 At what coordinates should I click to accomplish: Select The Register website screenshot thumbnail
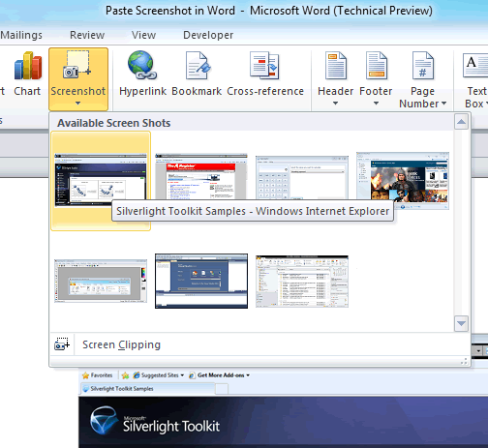coord(201,177)
